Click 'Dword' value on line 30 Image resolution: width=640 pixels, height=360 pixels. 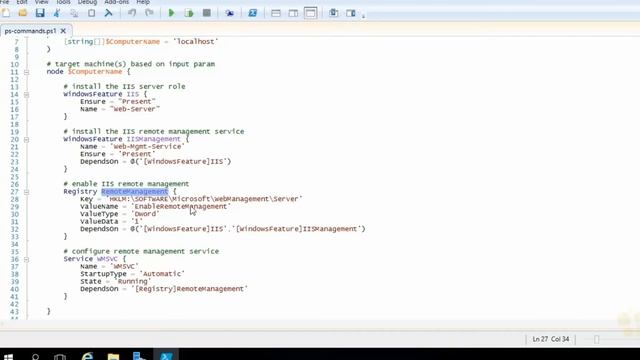(145, 214)
